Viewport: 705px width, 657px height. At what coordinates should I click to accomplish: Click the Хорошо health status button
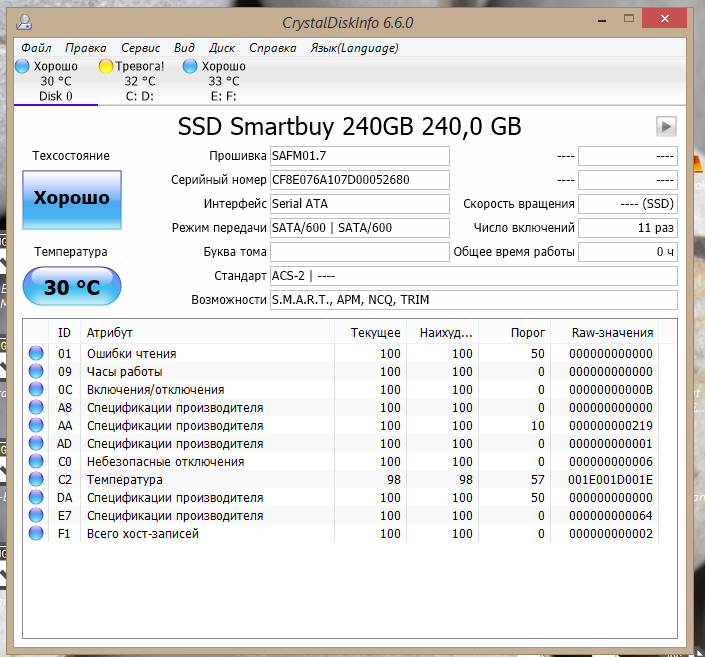(72, 199)
